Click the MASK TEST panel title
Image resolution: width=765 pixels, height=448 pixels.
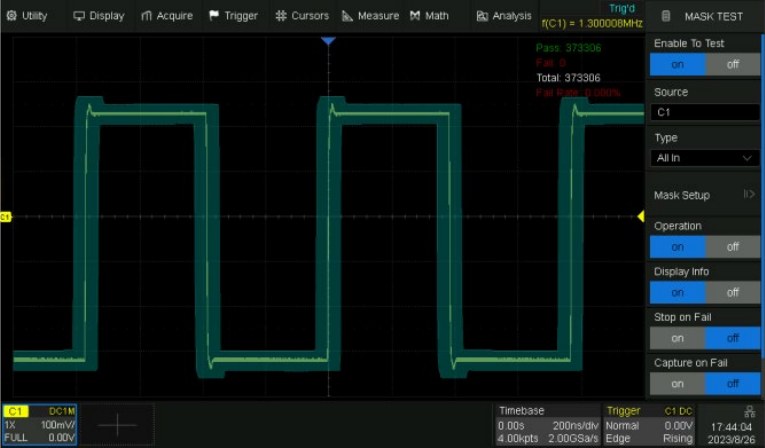point(713,16)
